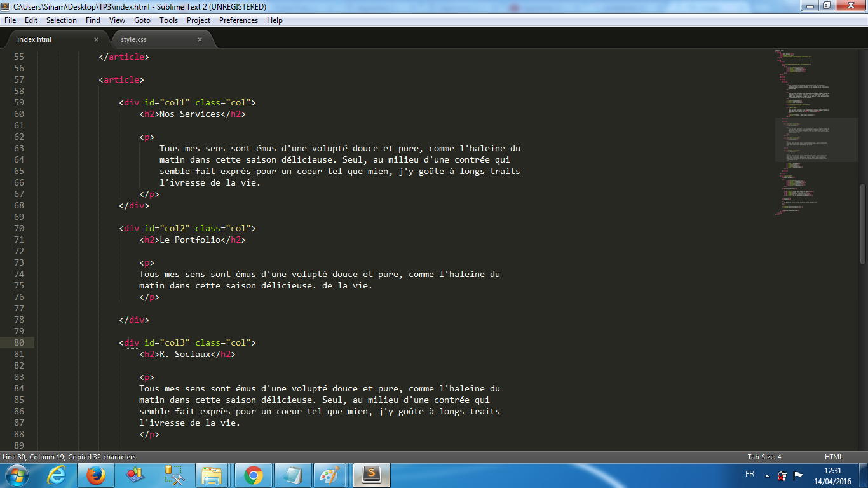Open Paint from the taskbar
868x488 pixels.
point(330,475)
